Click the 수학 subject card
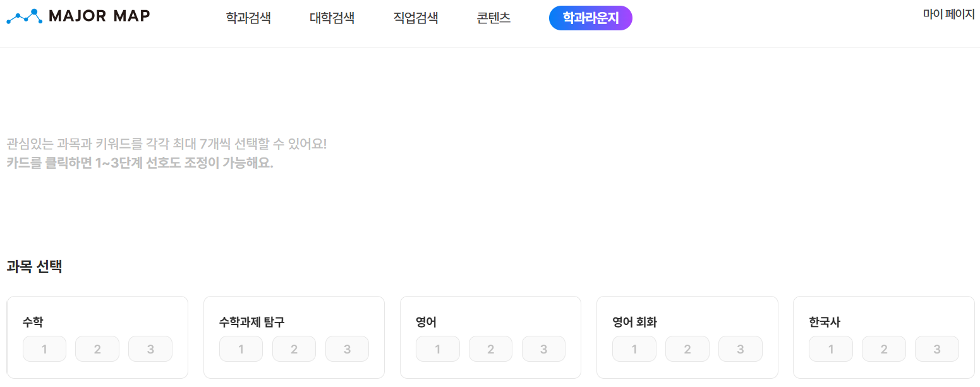Image resolution: width=980 pixels, height=387 pixels. click(x=97, y=321)
